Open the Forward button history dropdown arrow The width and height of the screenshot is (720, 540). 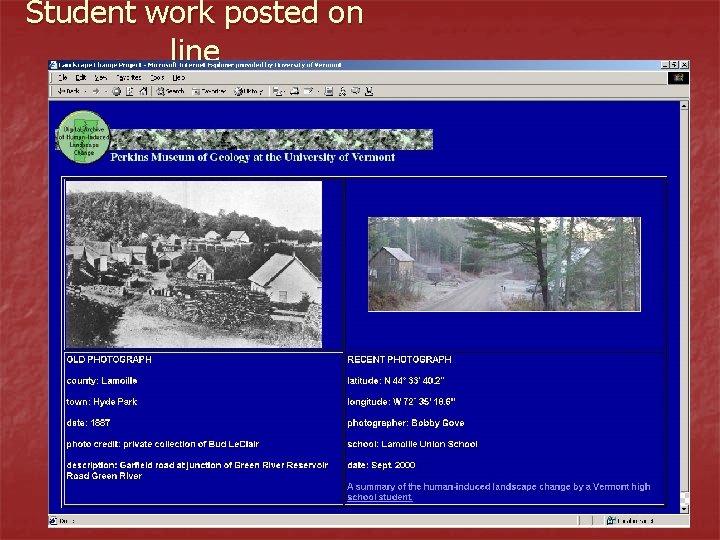point(106,92)
